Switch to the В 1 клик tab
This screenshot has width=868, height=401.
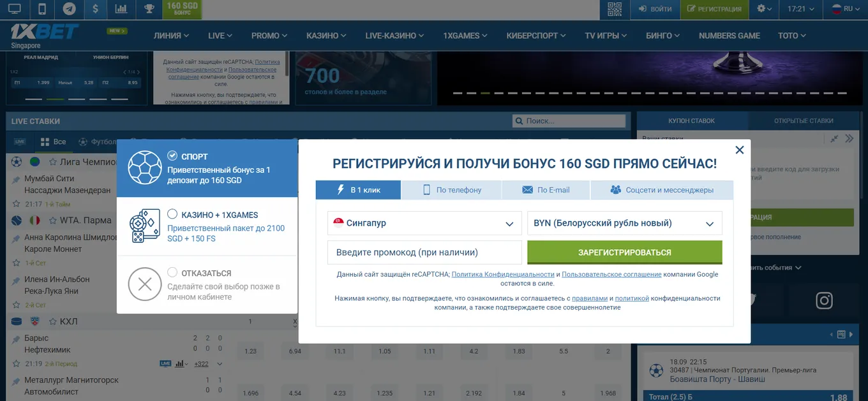(358, 190)
